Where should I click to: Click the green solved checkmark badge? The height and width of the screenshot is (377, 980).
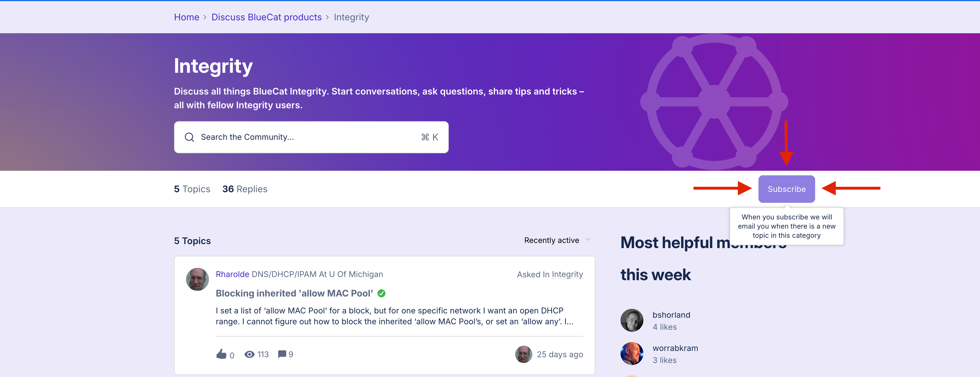[381, 293]
